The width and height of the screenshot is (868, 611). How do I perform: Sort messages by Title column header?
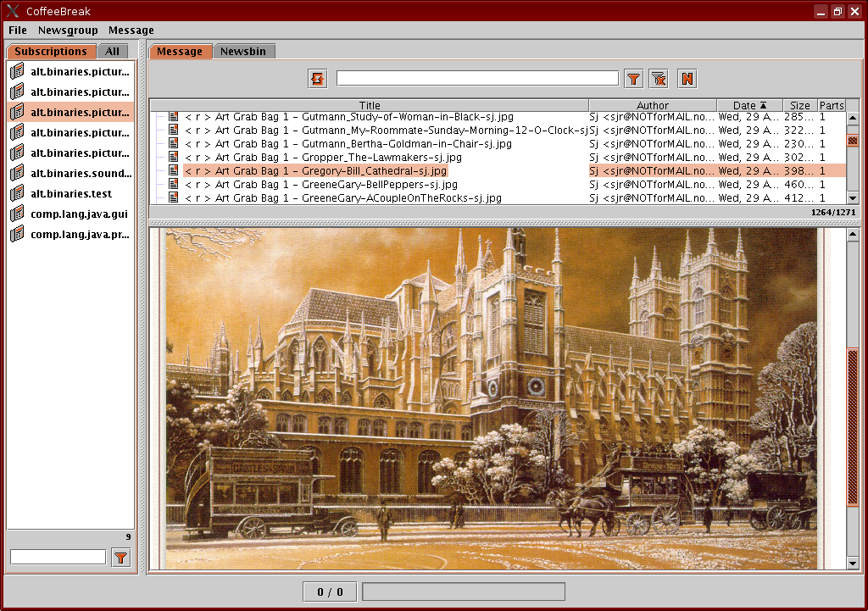click(x=370, y=105)
